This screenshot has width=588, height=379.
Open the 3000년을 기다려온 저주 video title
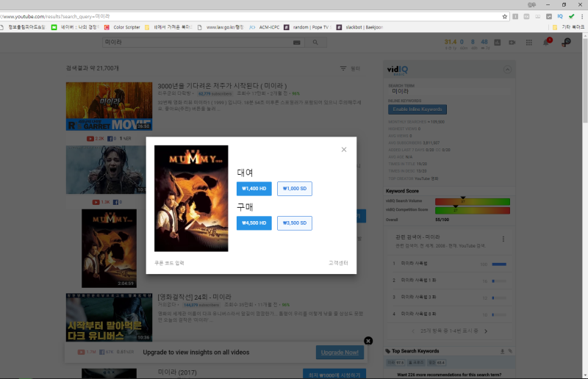(x=222, y=86)
